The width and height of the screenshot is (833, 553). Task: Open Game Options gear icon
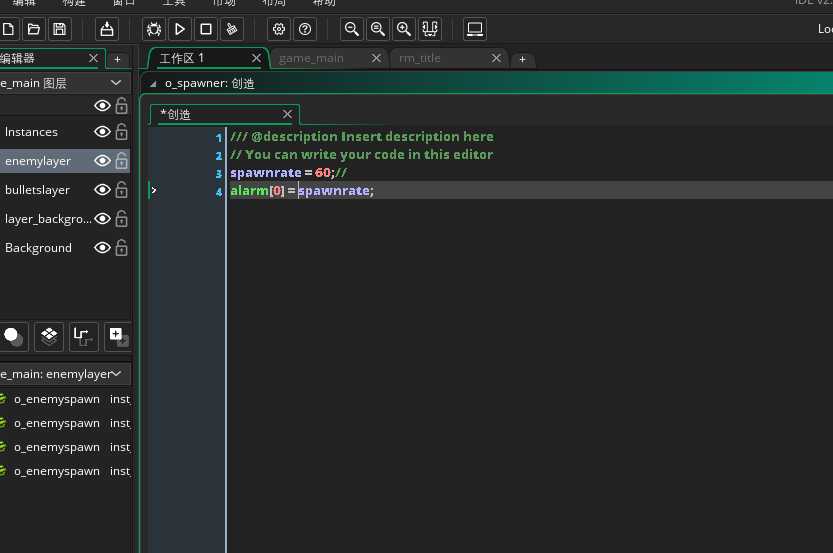(x=279, y=30)
